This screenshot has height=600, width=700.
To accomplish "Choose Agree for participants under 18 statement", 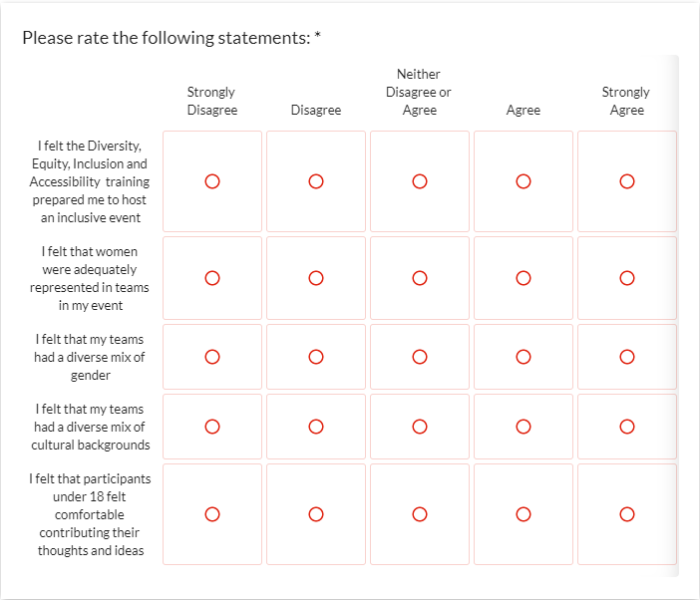I will [524, 514].
